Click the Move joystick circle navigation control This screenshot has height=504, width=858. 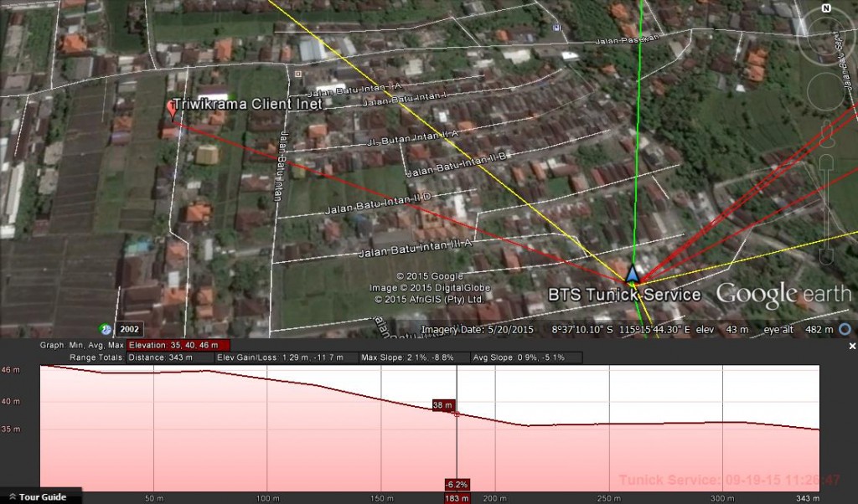tap(826, 91)
